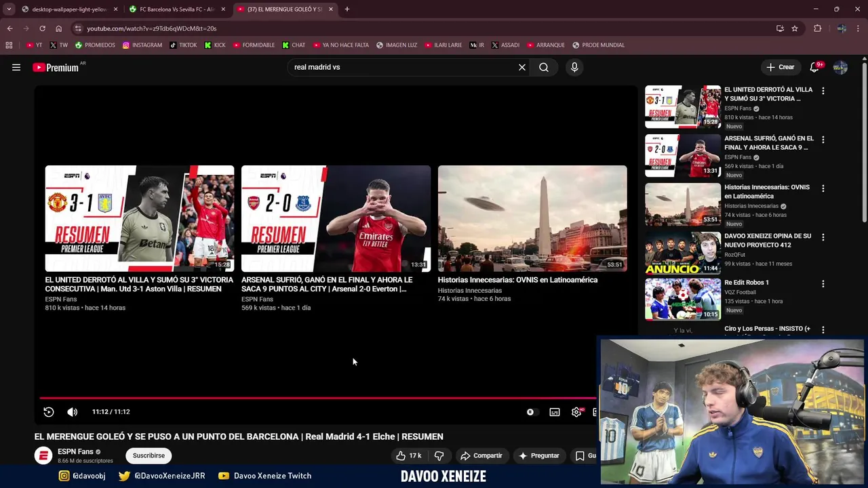Viewport: 868px width, 488px height.
Task: Open the Arsenal 2-0 Everton endscreen thumbnail
Action: point(336,218)
